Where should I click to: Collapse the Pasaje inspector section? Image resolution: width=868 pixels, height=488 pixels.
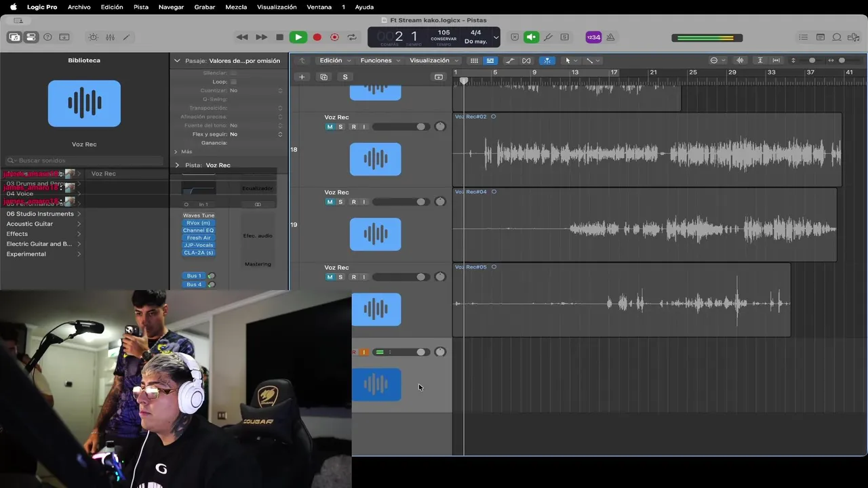coord(177,60)
